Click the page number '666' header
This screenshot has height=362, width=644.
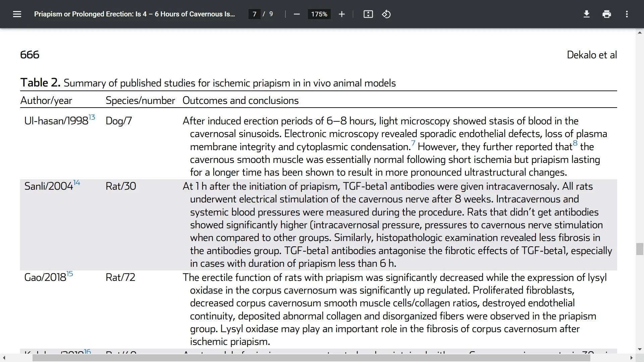coord(30,55)
